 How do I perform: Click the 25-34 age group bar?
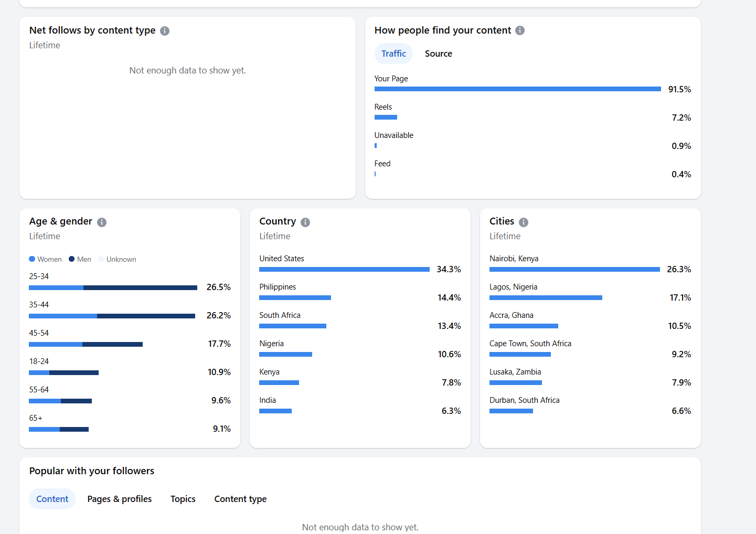click(x=113, y=287)
